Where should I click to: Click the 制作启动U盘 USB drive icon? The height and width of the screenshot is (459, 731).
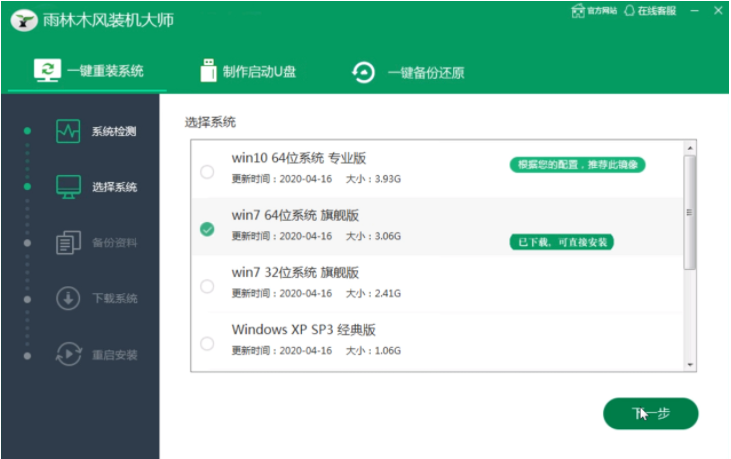[208, 70]
